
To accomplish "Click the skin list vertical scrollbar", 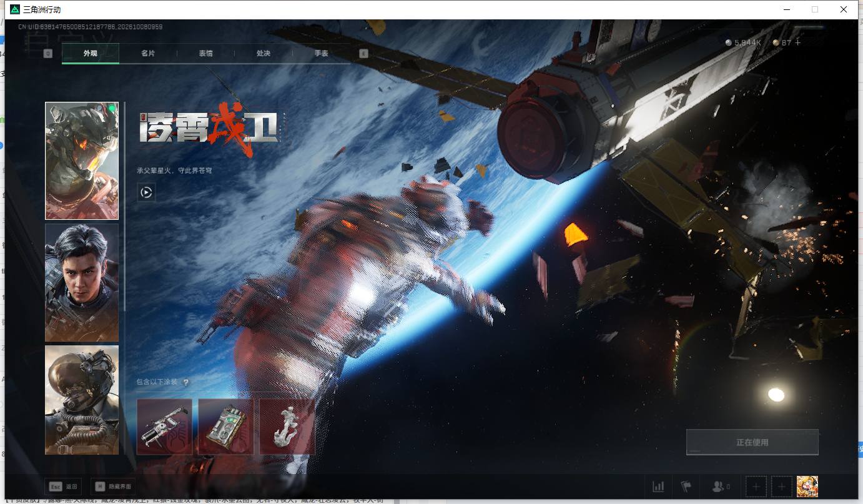I will [x=125, y=206].
